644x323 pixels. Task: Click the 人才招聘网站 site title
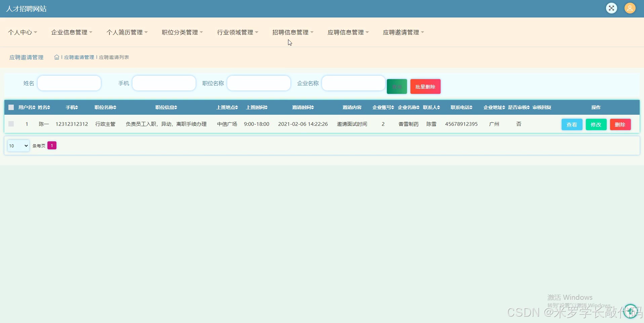26,9
